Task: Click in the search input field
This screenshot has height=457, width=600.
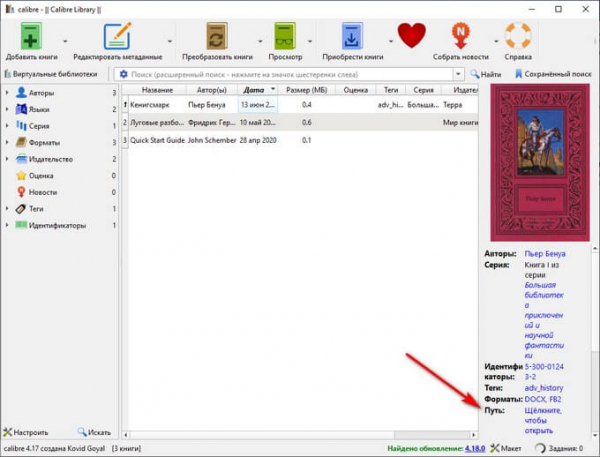Action: pyautogui.click(x=291, y=74)
